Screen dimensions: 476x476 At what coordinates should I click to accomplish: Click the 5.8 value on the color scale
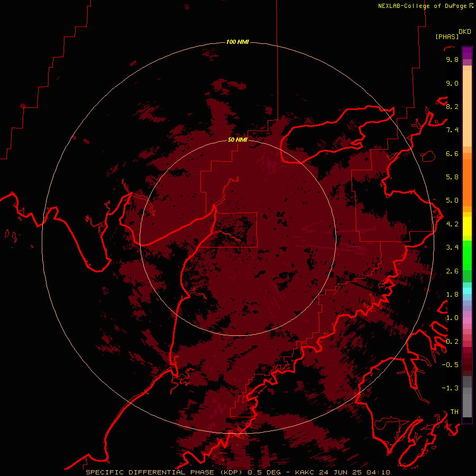click(452, 177)
